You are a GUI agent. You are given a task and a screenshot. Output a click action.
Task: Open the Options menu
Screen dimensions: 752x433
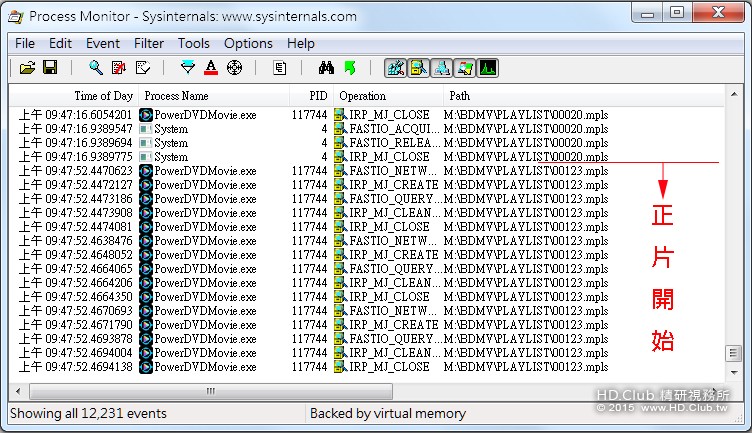tap(248, 44)
